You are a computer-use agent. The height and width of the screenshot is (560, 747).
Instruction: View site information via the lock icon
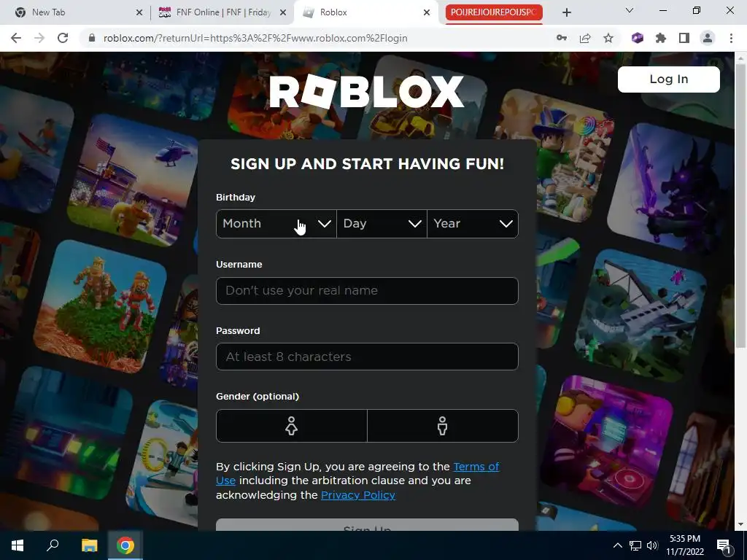coord(92,38)
